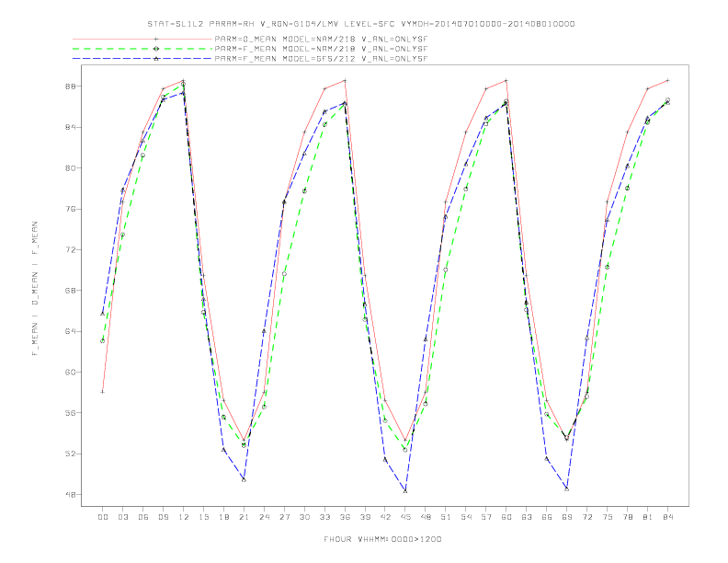This screenshot has width=728, height=563.
Task: Click y-axis tick label 88
Action: [x=70, y=86]
